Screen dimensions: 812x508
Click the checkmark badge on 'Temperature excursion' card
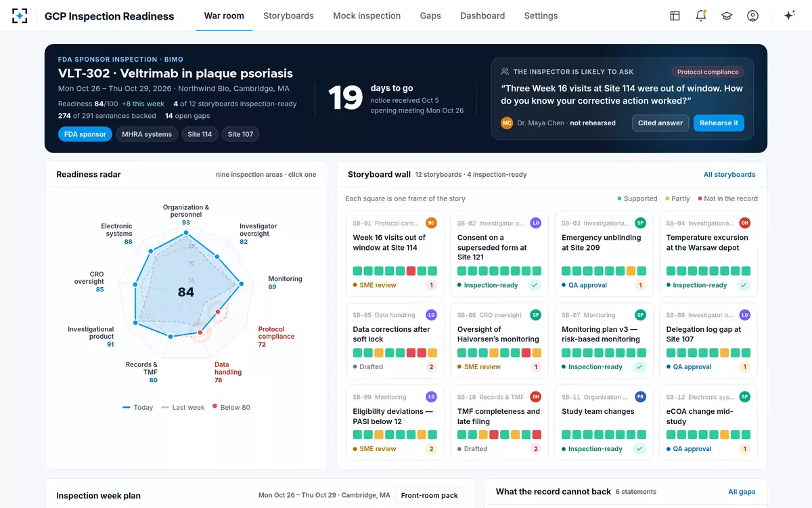744,285
